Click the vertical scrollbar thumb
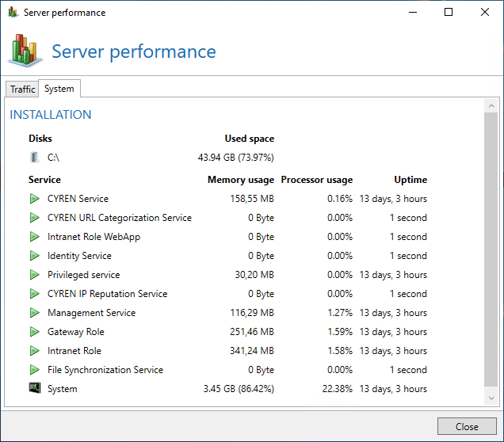The width and height of the screenshot is (504, 442). [491, 250]
